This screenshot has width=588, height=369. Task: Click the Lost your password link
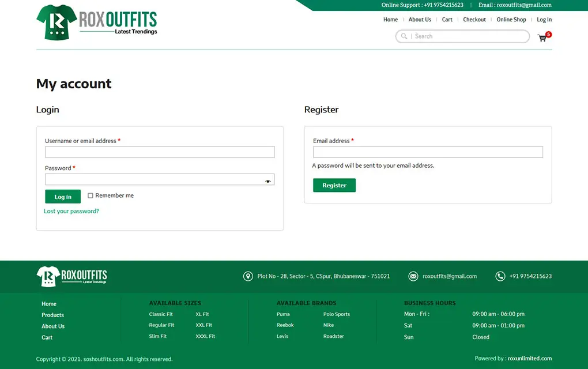pyautogui.click(x=71, y=212)
